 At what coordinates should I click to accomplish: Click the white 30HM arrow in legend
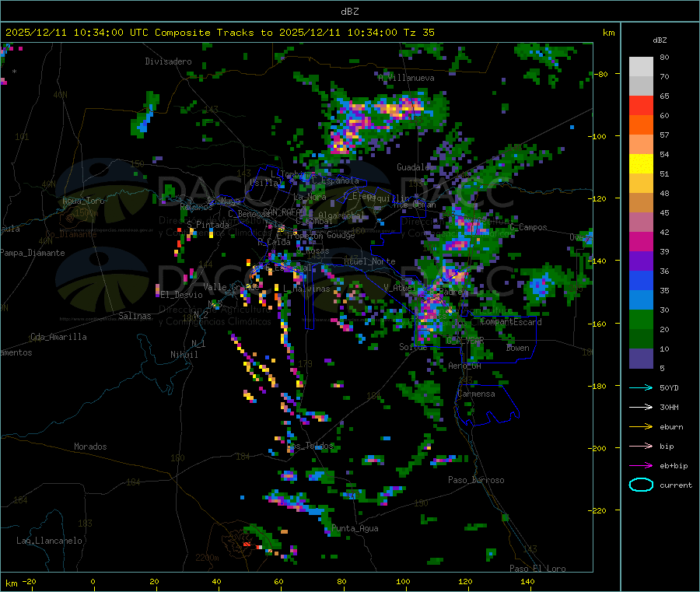click(641, 407)
